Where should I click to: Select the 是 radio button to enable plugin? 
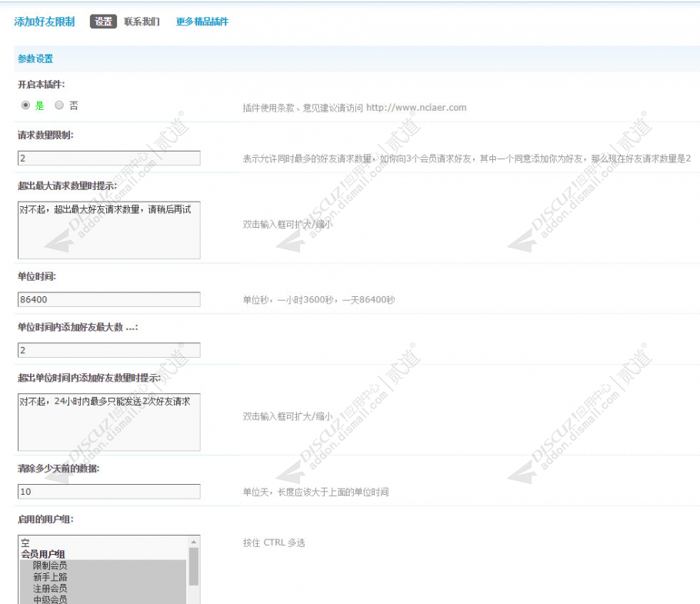[x=26, y=105]
